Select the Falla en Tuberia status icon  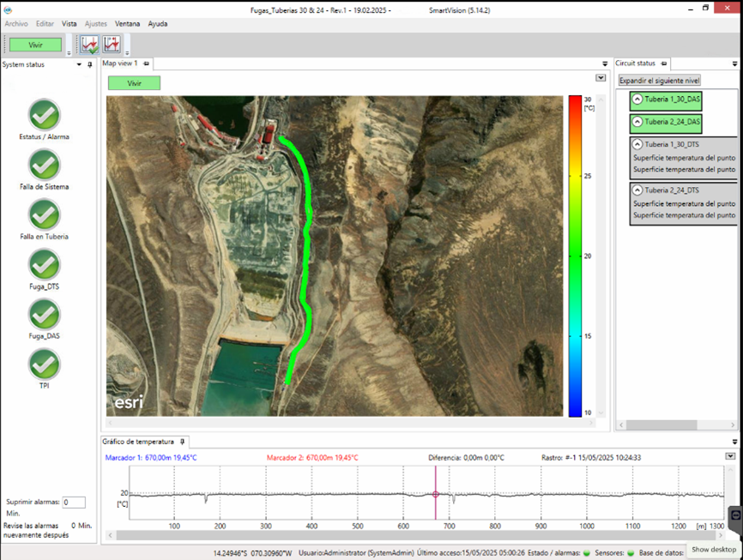point(45,214)
